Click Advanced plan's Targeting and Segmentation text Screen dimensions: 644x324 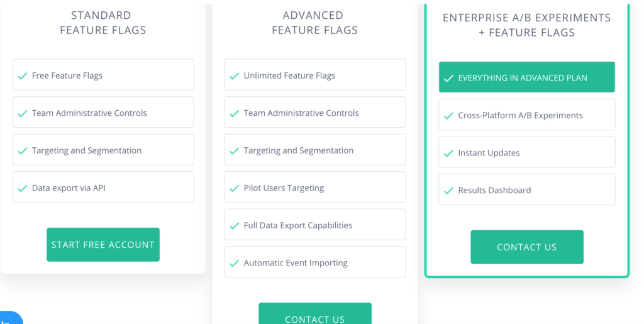tap(299, 150)
